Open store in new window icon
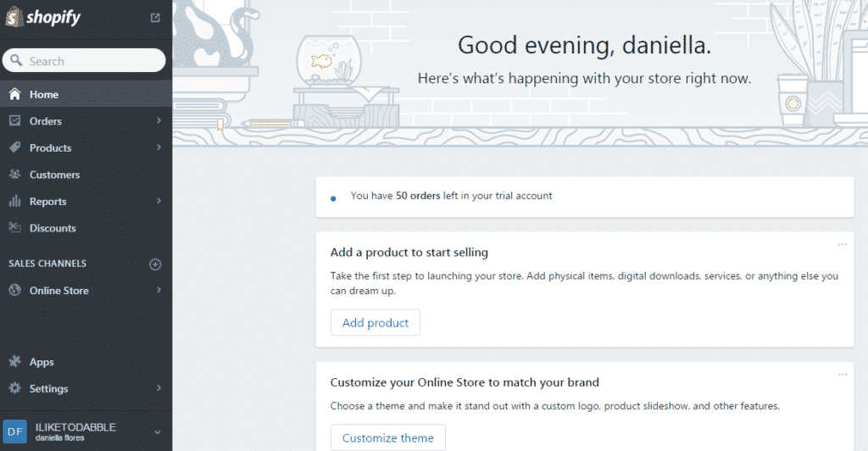This screenshot has height=451, width=868. coord(156,18)
